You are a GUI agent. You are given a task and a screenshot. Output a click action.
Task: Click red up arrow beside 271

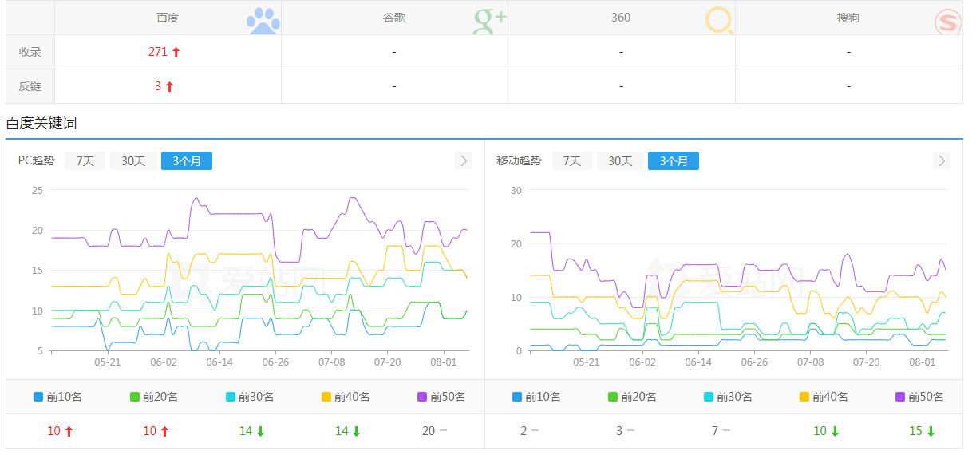point(176,53)
